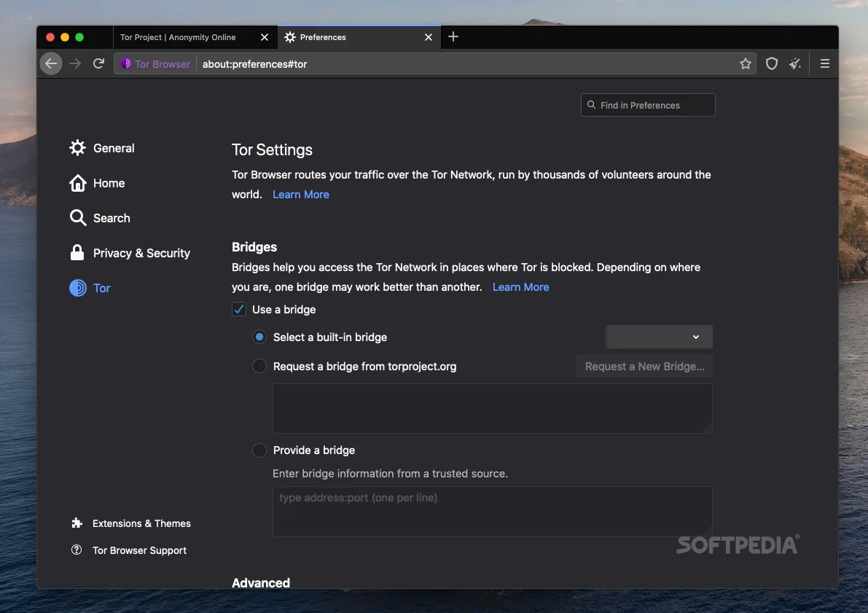Click the support question mark icon

(x=77, y=550)
